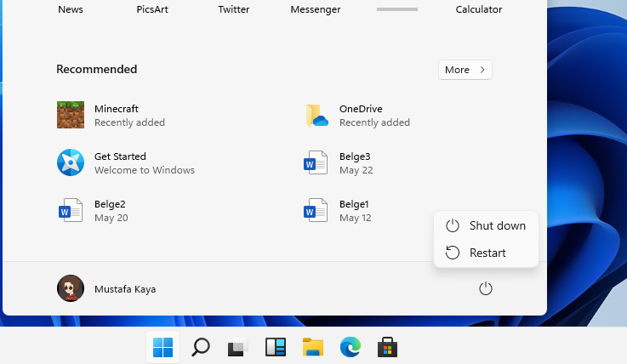Viewport: 627px width, 364px height.
Task: Click the News app label
Action: pyautogui.click(x=71, y=9)
